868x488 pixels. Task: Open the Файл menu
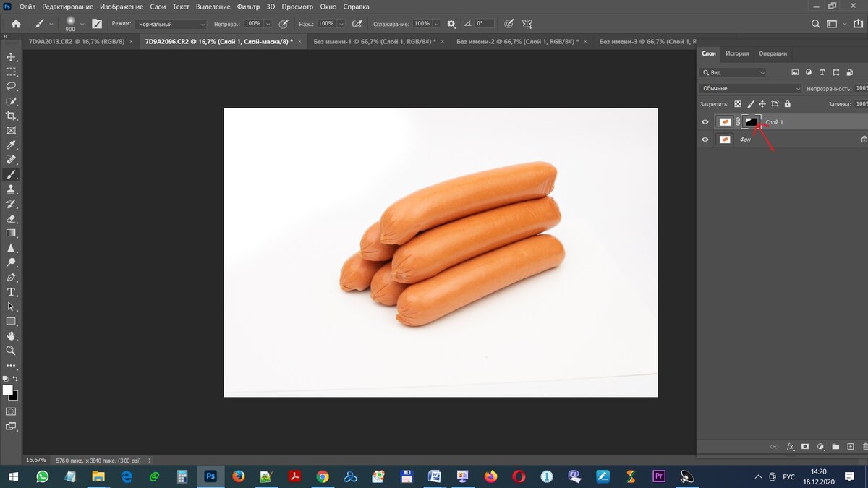27,7
